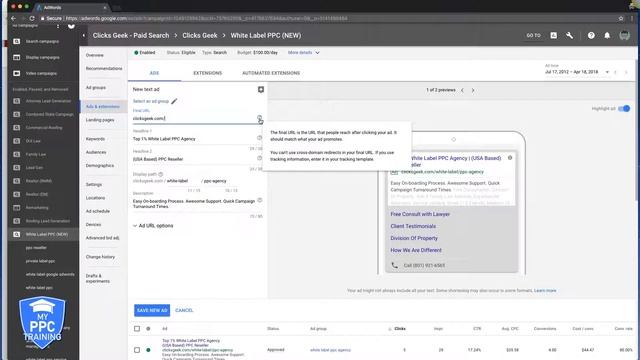Check the box for Top 1% White Label ad row
The height and width of the screenshot is (360, 640).
[137, 350]
